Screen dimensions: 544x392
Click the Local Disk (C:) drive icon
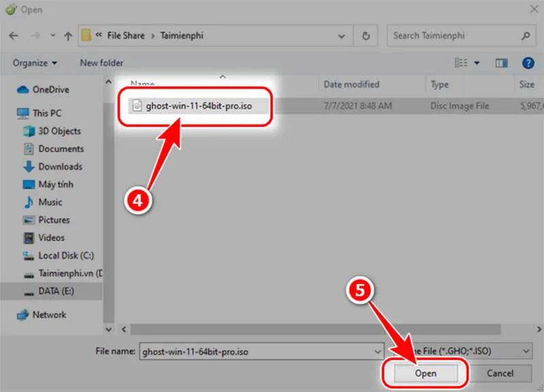[x=28, y=256]
